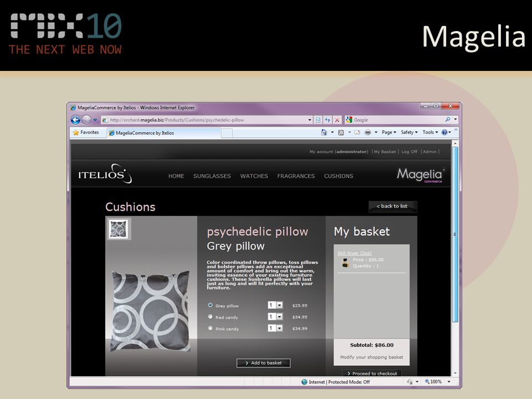Open the SUNGLASSES category
Viewport: 532px width, 399px height.
[212, 176]
